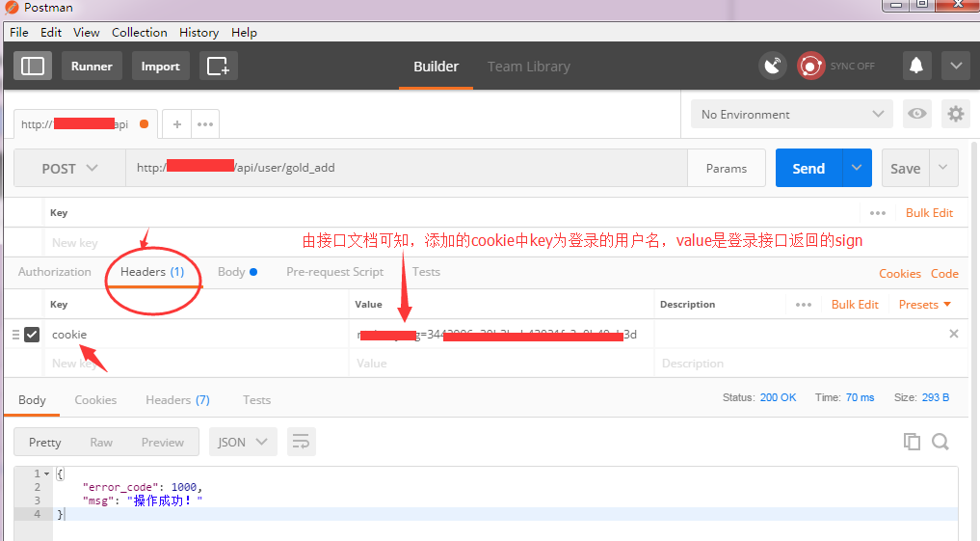The width and height of the screenshot is (980, 541).
Task: Open the JSON format dropdown
Action: 243,443
